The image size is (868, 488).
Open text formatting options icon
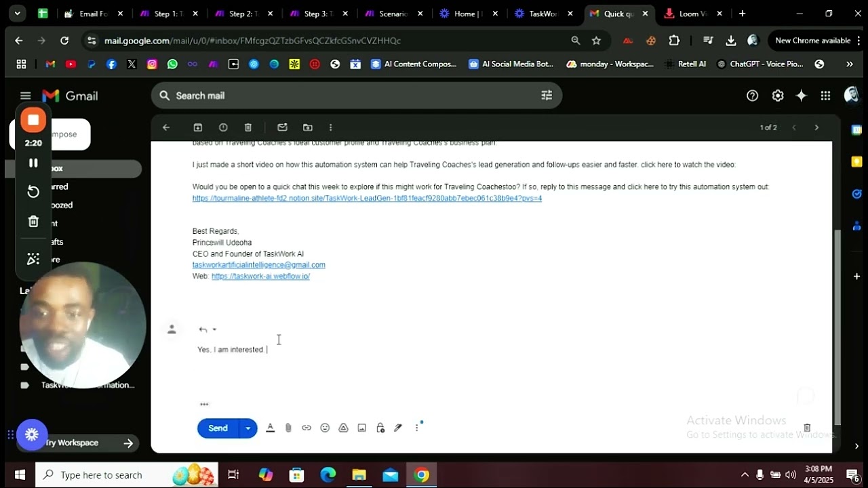[270, 428]
